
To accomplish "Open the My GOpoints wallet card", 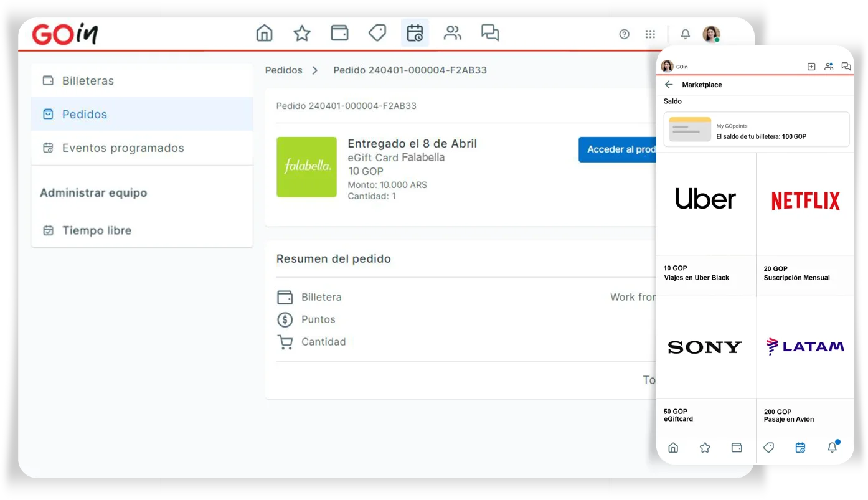I will [x=757, y=130].
